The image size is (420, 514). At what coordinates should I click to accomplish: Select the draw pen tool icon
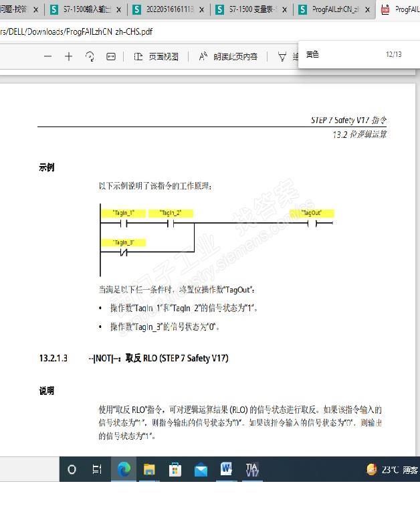pyautogui.click(x=282, y=57)
